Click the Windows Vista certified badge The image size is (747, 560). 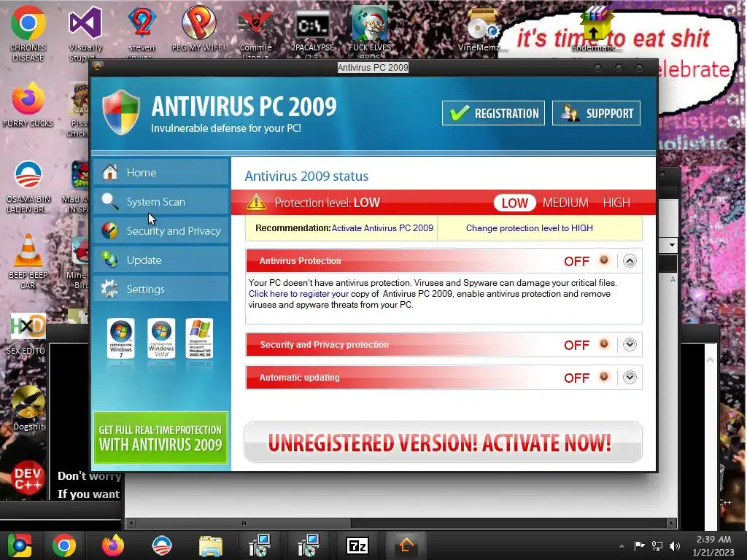(161, 338)
